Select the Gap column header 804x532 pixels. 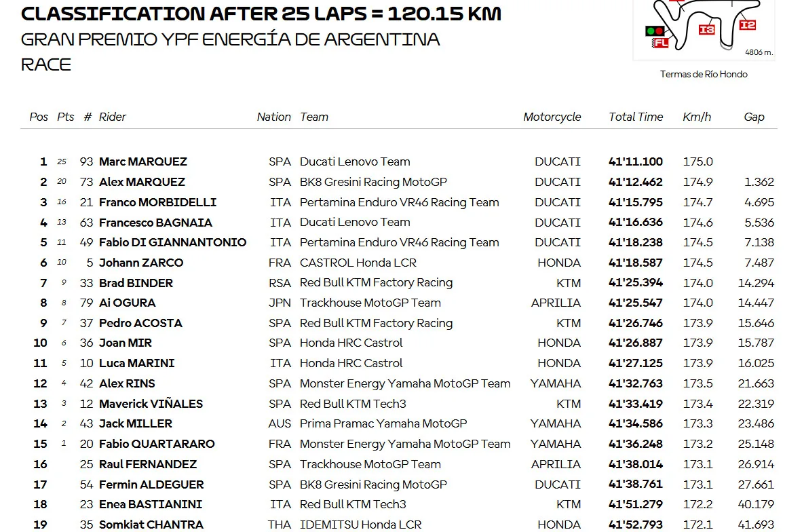[x=754, y=117]
